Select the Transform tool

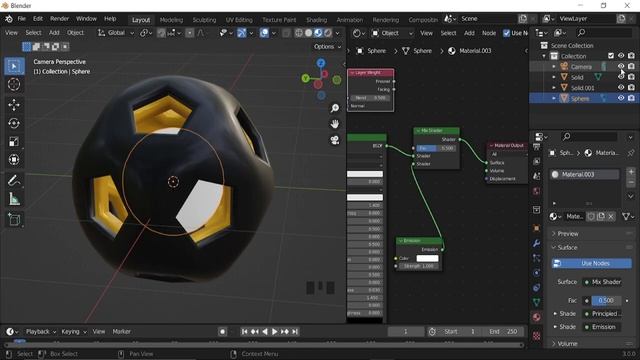coord(14,160)
